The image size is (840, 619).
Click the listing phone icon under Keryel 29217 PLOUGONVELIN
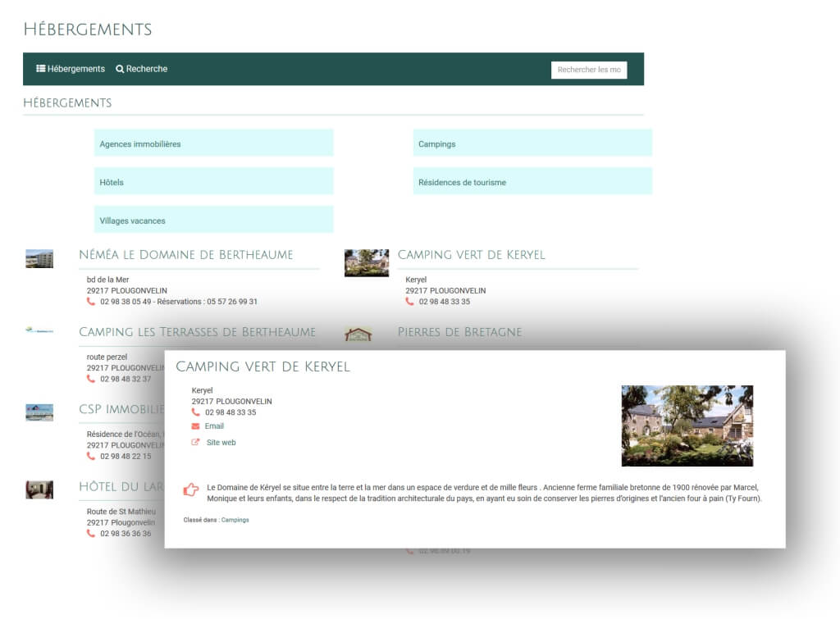[x=409, y=302]
